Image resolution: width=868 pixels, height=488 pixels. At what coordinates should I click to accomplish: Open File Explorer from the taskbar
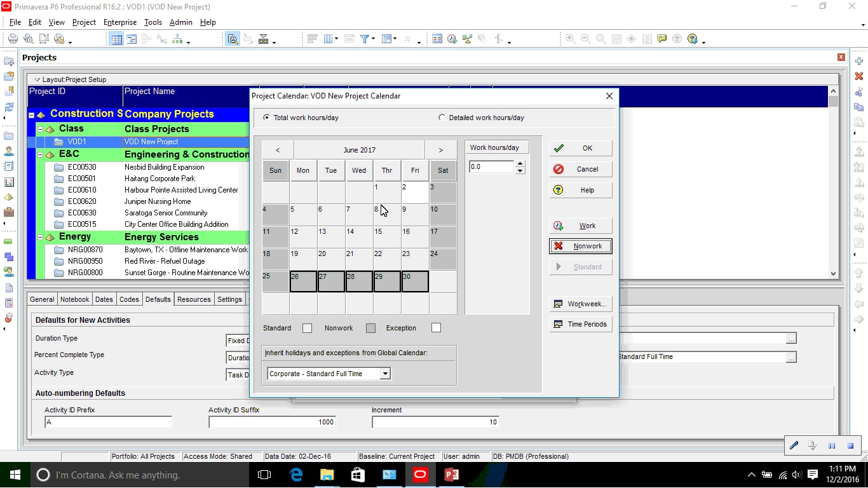tap(327, 475)
